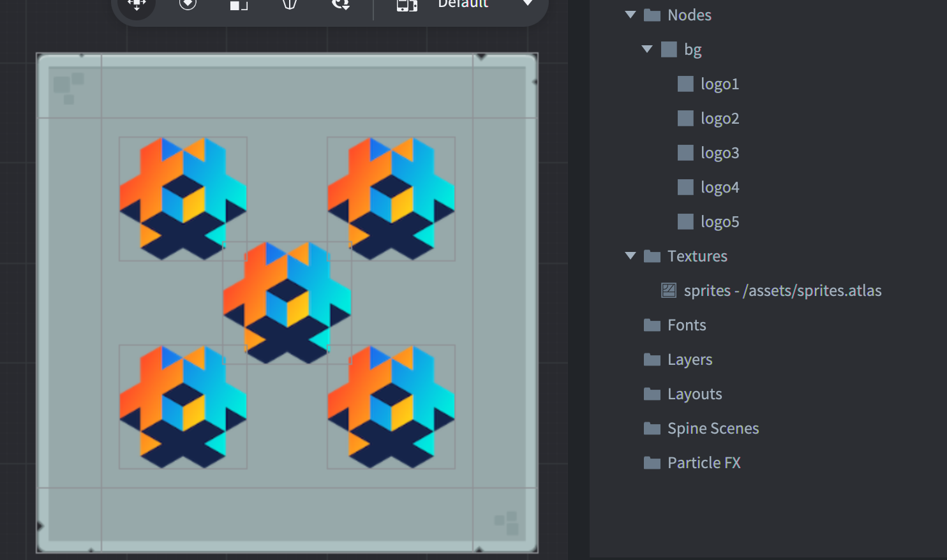Click the Textures folder icon
The image size is (947, 560).
tap(652, 256)
